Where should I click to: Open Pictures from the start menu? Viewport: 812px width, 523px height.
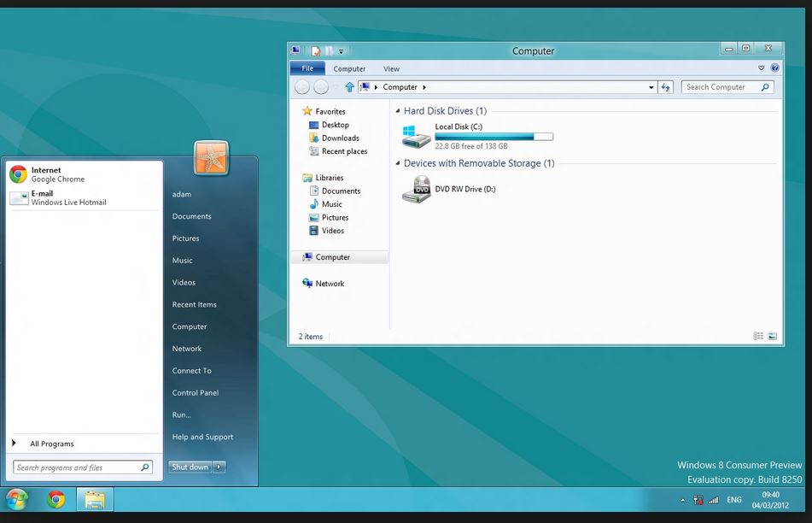click(x=185, y=238)
